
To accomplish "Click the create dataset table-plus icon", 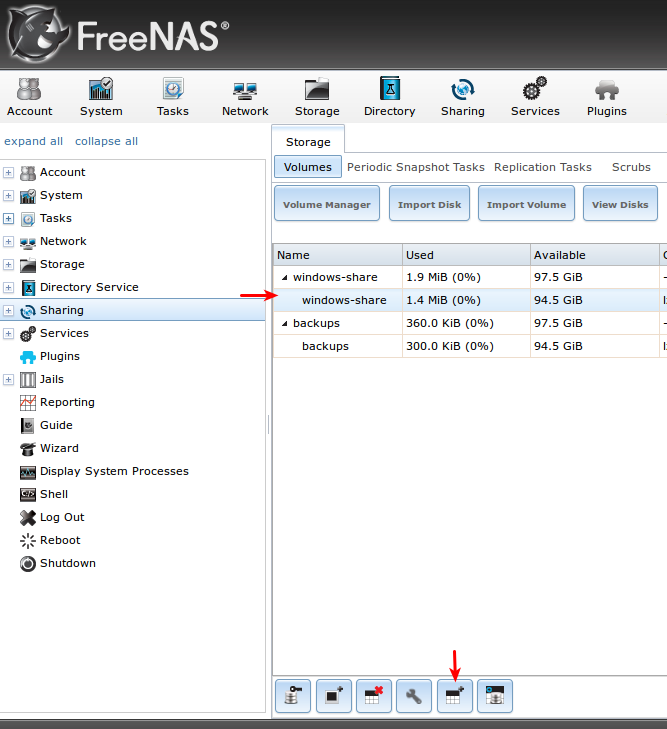I will pyautogui.click(x=455, y=696).
